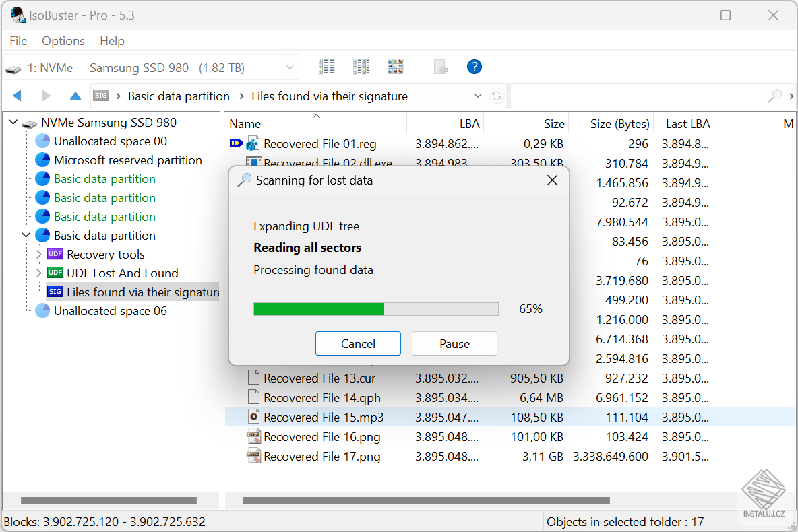Click inside the search input field
Viewport: 798px width, 532px height.
pyautogui.click(x=639, y=96)
